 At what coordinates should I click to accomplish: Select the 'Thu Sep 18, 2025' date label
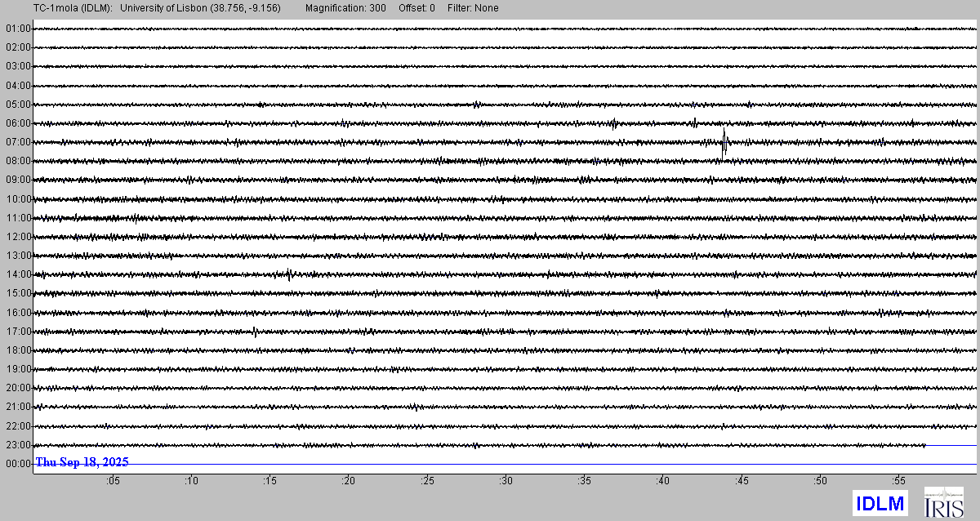tap(82, 462)
